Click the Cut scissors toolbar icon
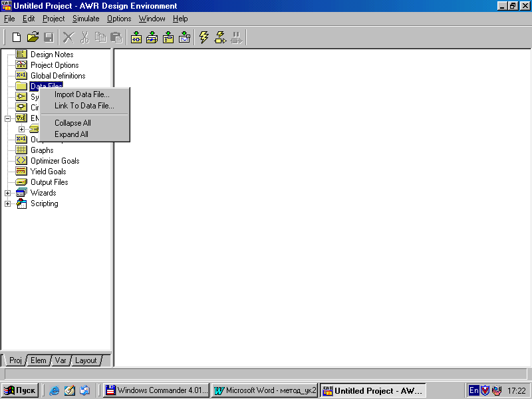This screenshot has width=532, height=399. point(84,37)
